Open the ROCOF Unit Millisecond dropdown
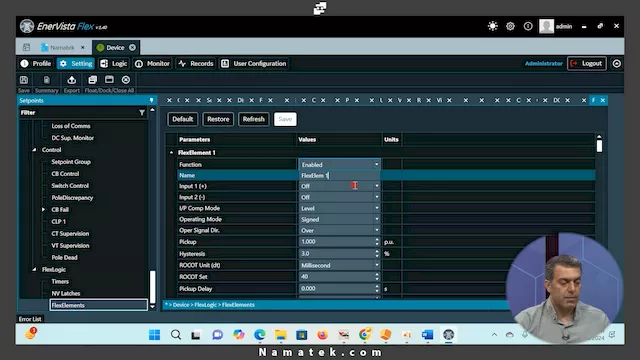This screenshot has height=360, width=640. pos(340,265)
